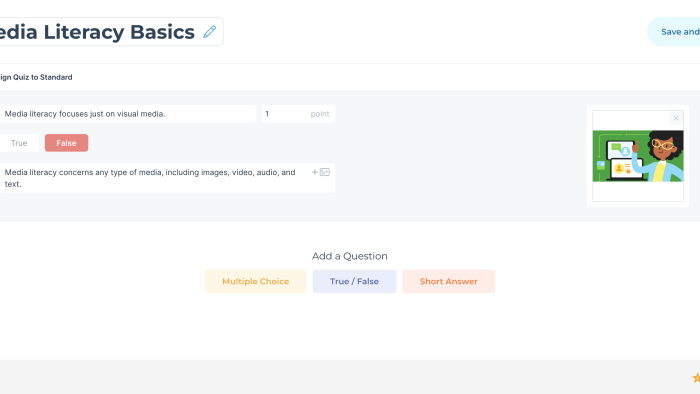700x394 pixels.
Task: Click the Media Literacy Basics title text
Action: [97, 32]
